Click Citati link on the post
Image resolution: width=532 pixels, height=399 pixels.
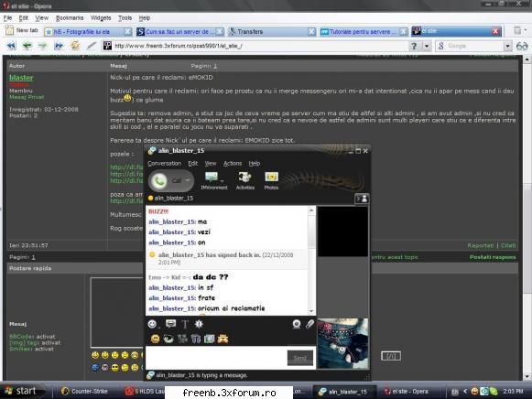click(508, 245)
